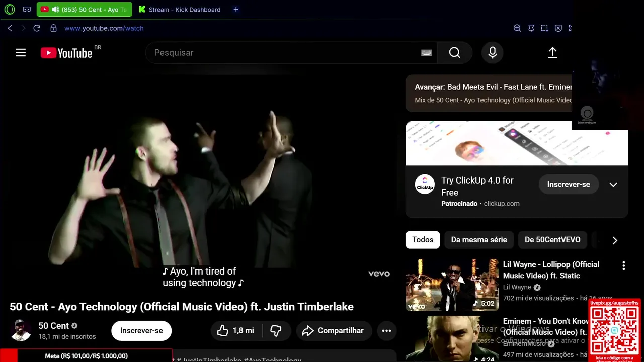View site security lock info

pyautogui.click(x=53, y=28)
